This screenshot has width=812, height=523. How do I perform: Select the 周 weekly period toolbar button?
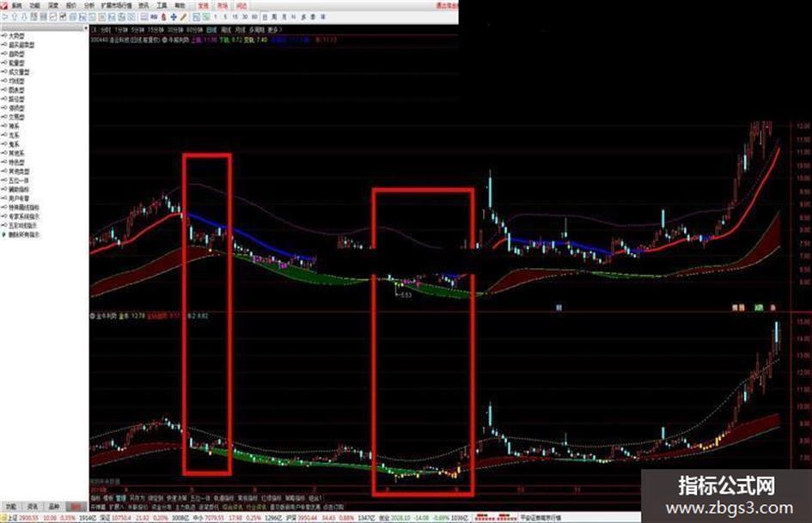point(274,16)
